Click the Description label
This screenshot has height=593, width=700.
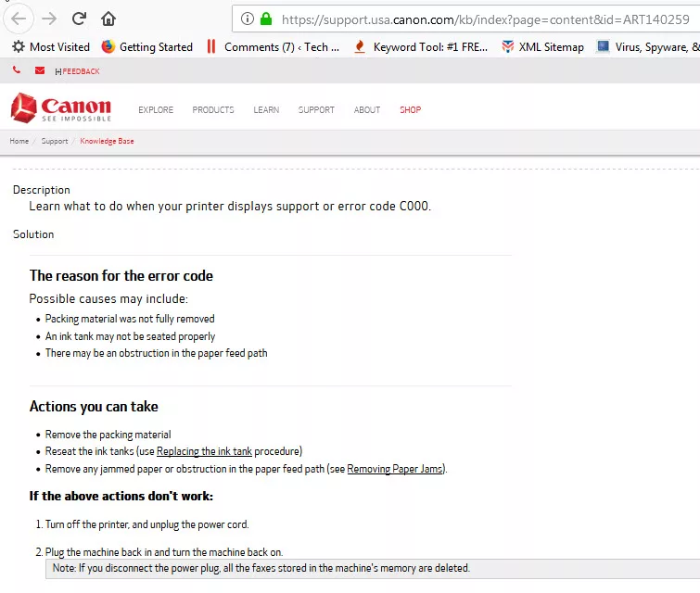click(x=42, y=190)
